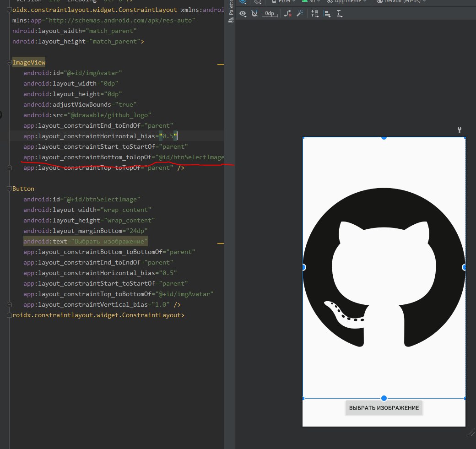
Task: Click the fold marker at closing ConstraintLayout tag
Action: click(10, 315)
